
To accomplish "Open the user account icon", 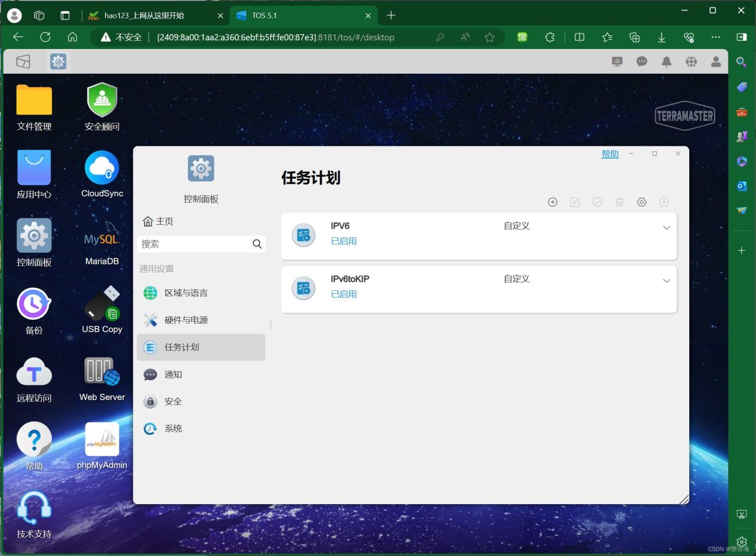I will tap(716, 61).
